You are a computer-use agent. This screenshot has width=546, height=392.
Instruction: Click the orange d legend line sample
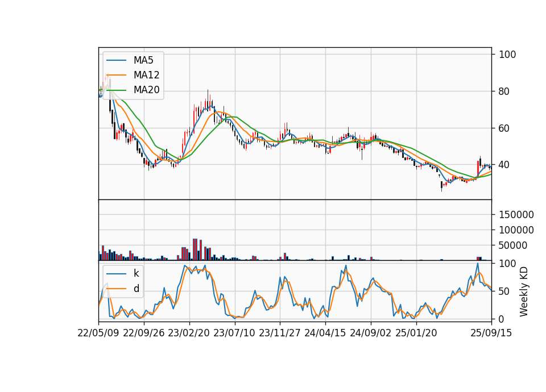click(x=116, y=289)
